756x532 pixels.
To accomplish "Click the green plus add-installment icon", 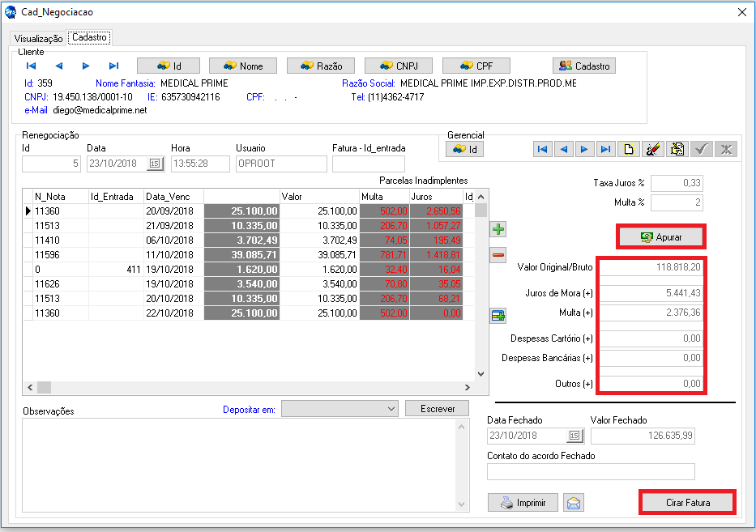I will coord(498,230).
